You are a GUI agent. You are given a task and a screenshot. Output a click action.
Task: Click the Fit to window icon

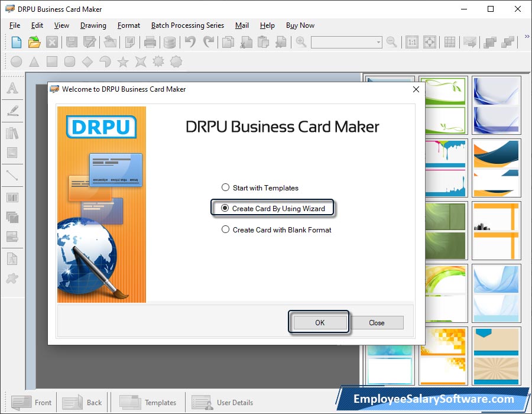click(430, 43)
